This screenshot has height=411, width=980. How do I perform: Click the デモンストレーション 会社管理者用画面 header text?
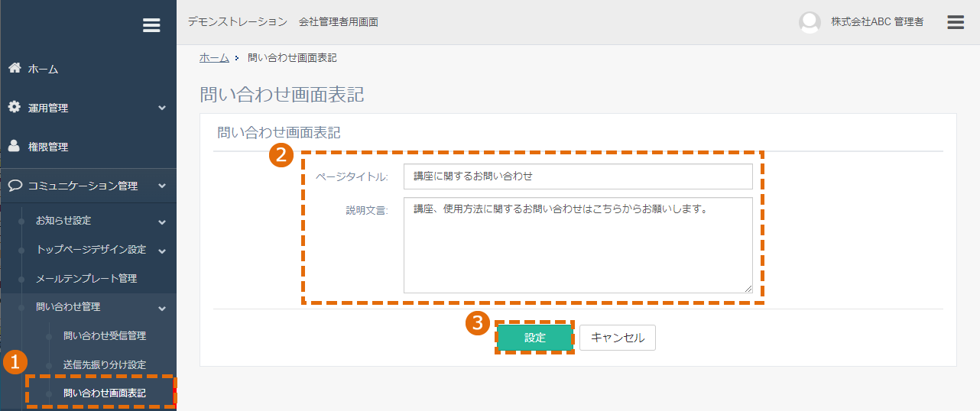[283, 22]
